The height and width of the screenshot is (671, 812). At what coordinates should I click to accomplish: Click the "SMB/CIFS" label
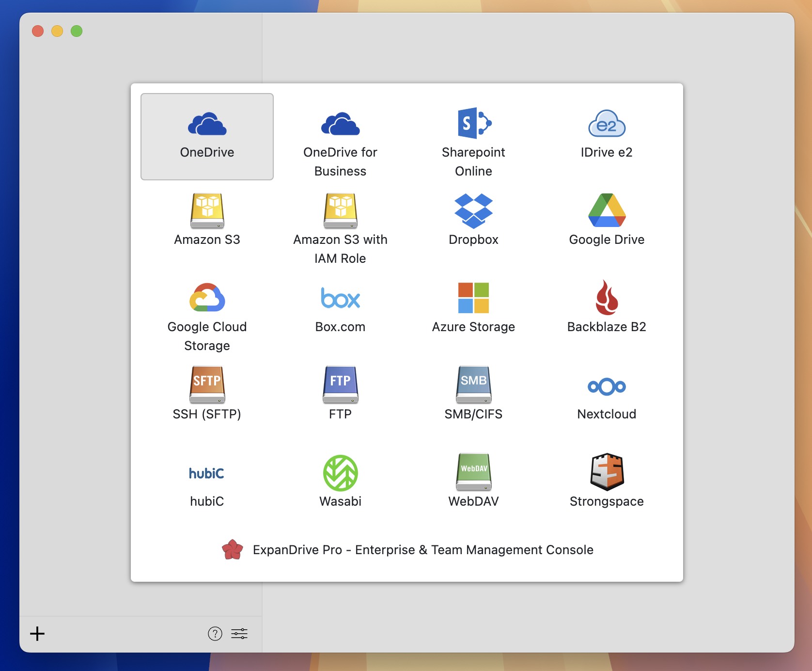click(x=474, y=414)
